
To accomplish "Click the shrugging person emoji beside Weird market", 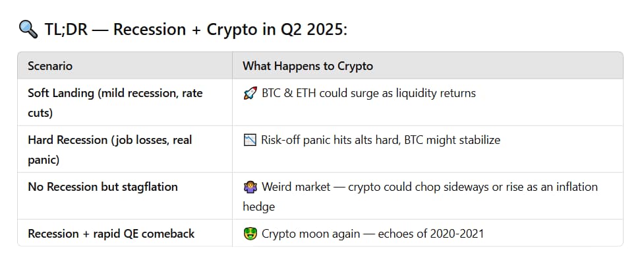I will click(x=250, y=188).
